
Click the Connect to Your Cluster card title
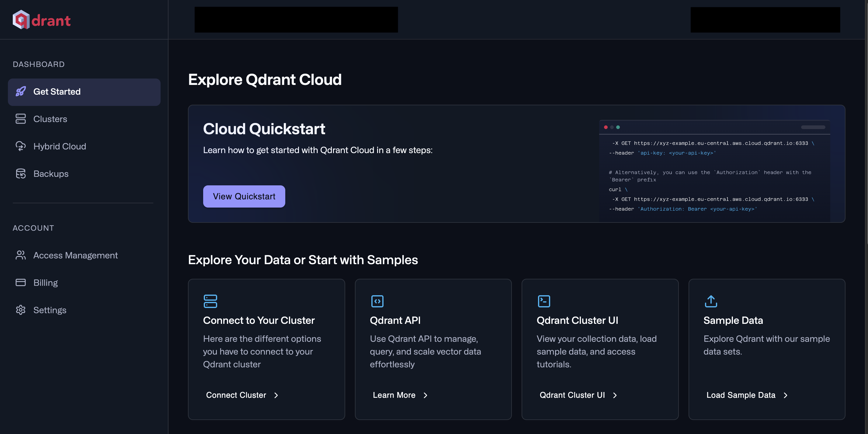point(259,320)
